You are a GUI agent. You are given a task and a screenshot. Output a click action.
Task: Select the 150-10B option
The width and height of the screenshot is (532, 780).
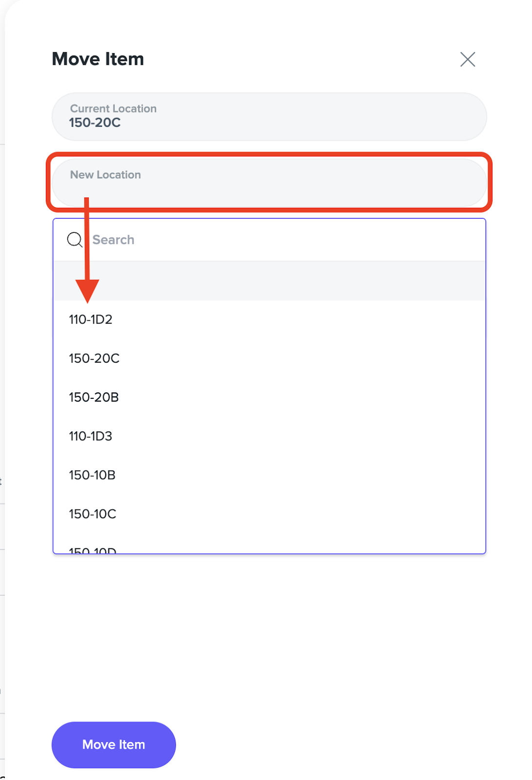(269, 475)
